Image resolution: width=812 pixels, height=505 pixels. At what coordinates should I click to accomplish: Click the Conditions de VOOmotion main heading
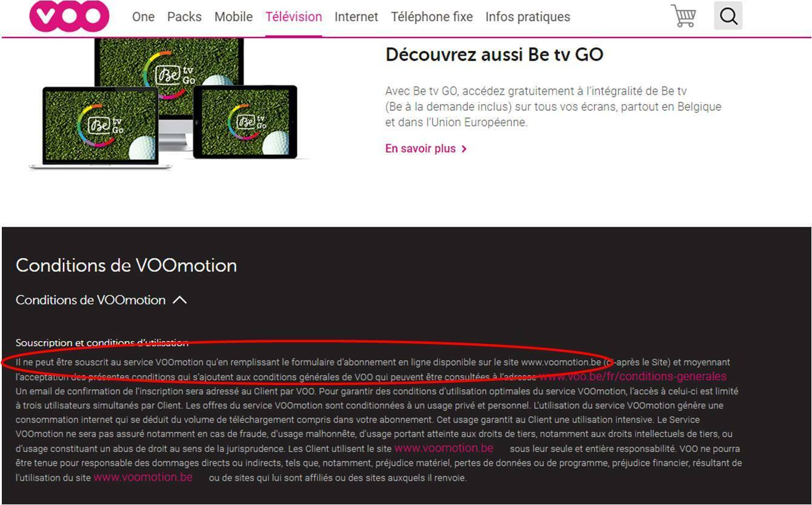point(126,265)
